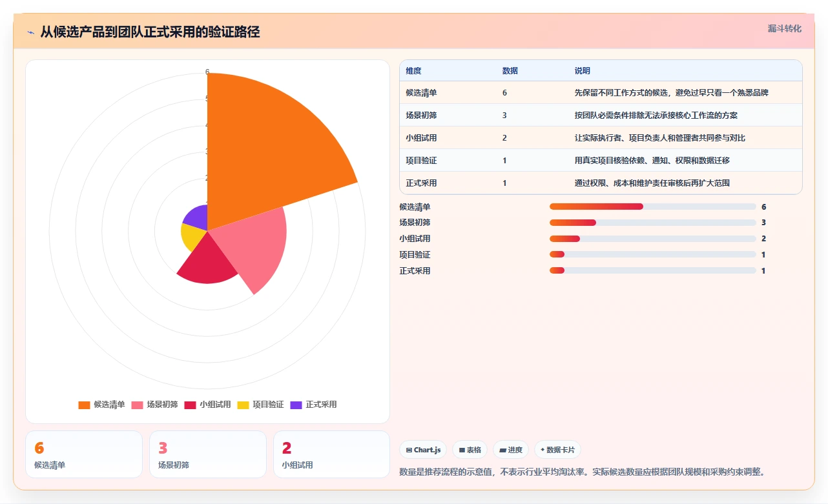Click the 项目验证 progress bar
Image resolution: width=828 pixels, height=504 pixels.
click(652, 255)
